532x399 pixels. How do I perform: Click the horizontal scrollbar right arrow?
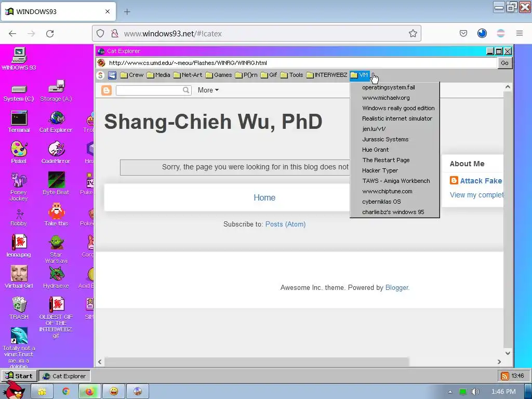click(x=499, y=362)
